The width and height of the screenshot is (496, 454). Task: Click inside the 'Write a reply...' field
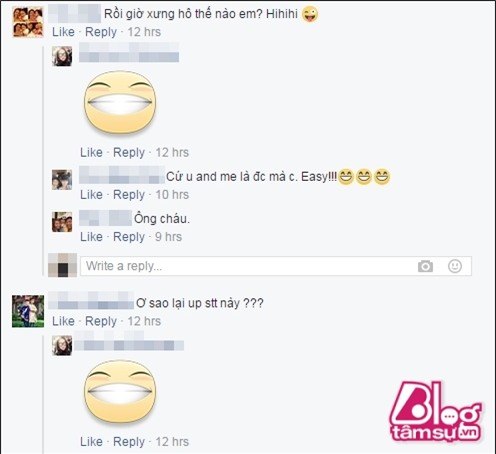tap(276, 266)
